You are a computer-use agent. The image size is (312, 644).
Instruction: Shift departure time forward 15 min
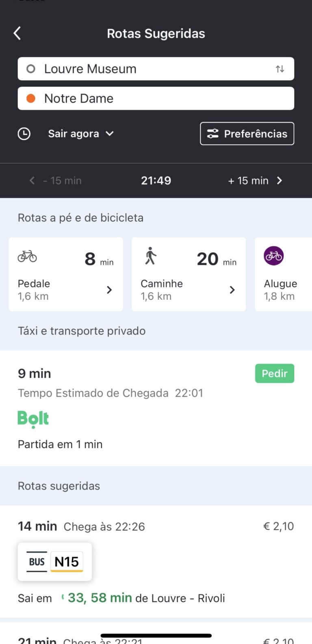(x=255, y=181)
